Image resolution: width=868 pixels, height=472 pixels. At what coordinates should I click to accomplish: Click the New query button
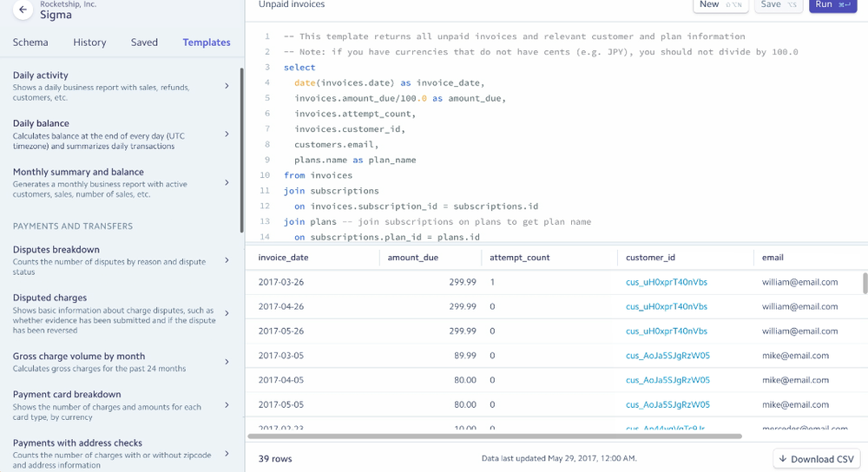720,5
